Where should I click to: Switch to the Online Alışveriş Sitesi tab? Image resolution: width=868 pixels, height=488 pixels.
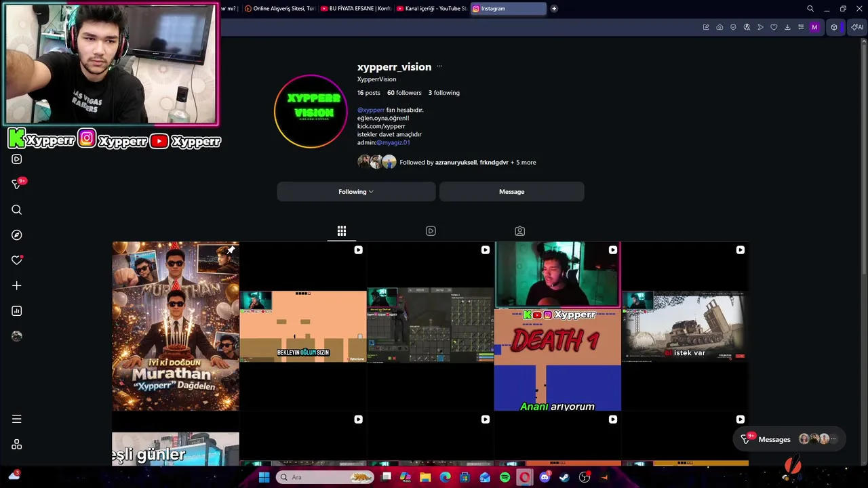[x=280, y=9]
